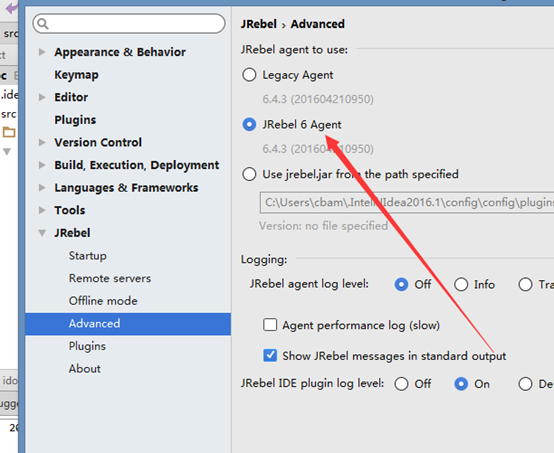
Task: Enable the Agent performance log checkbox
Action: point(270,325)
